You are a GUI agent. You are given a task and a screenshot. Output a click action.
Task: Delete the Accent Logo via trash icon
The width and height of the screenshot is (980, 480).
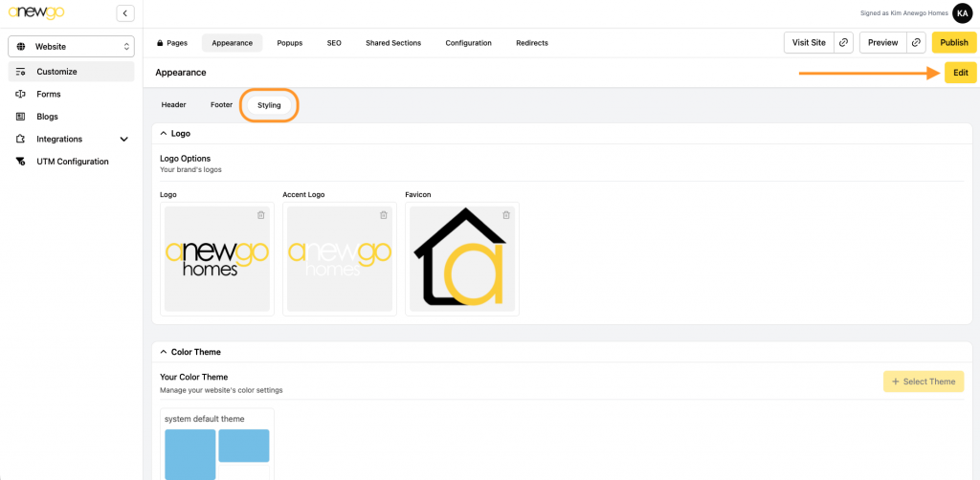point(384,215)
